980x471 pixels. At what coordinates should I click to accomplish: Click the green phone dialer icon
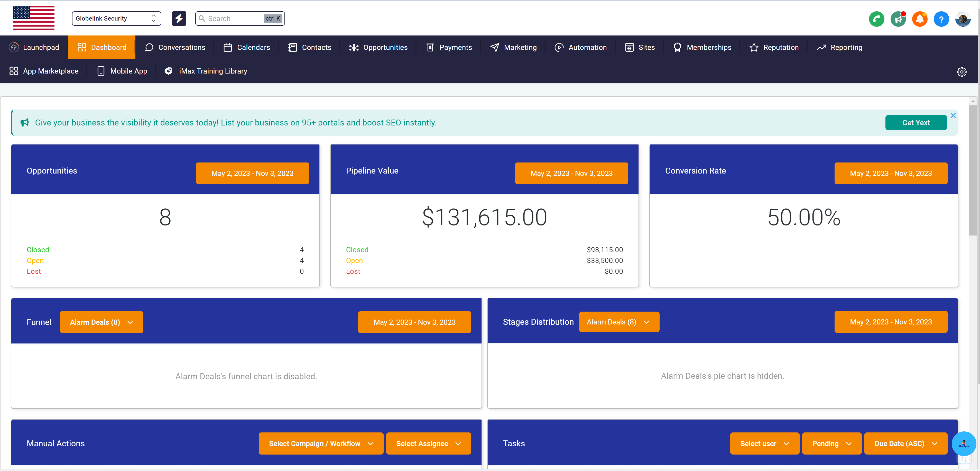(x=876, y=19)
